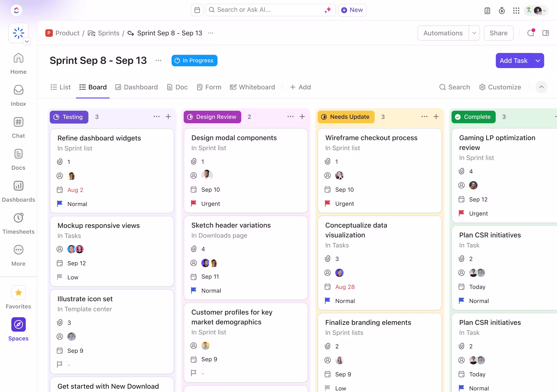Open the Automations dropdown chevron
Screen dimensions: 557x392
click(474, 33)
